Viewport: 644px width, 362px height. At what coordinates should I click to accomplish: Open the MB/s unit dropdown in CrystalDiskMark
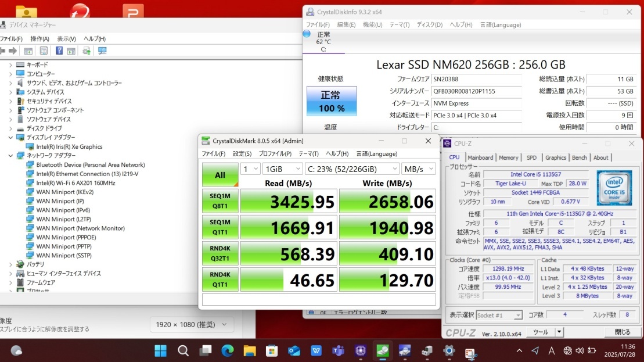[x=418, y=169]
